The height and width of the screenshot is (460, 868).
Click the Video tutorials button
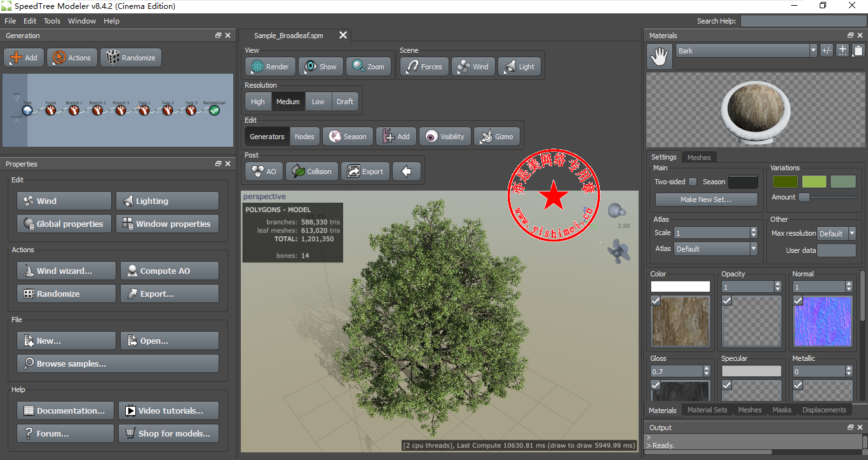169,410
